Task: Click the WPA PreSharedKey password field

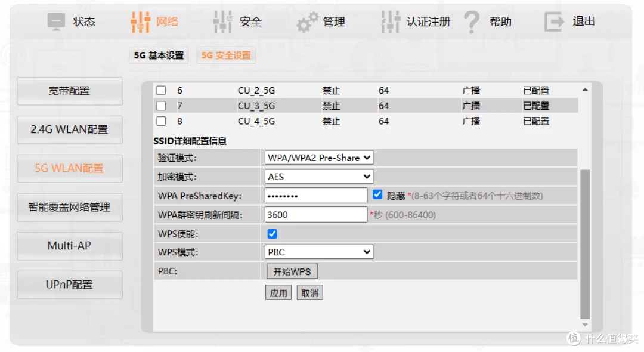Action: pyautogui.click(x=316, y=196)
